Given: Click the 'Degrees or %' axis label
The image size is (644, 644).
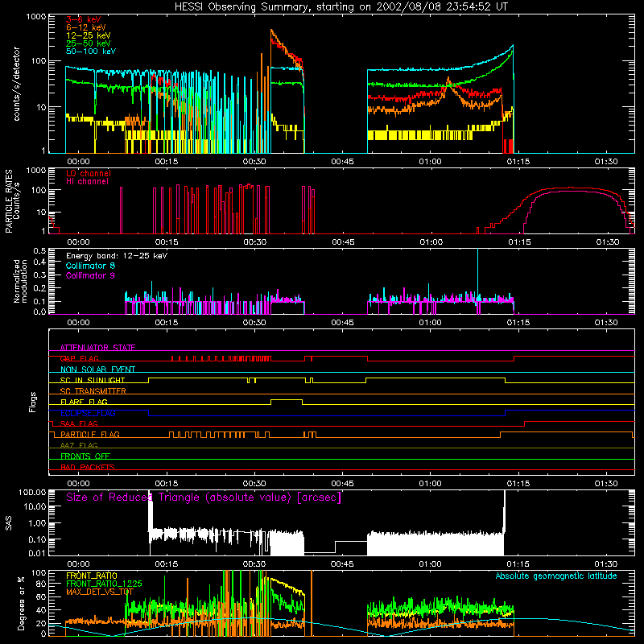Looking at the screenshot, I should tap(21, 603).
